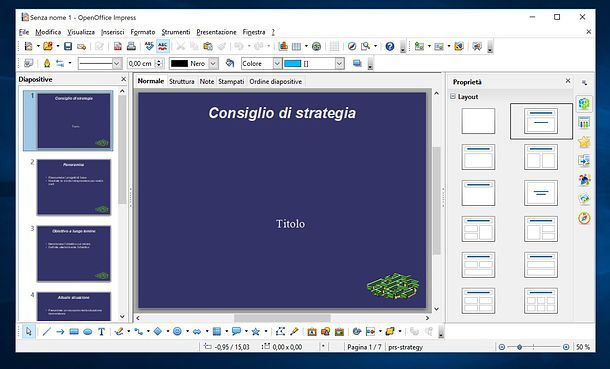Image resolution: width=610 pixels, height=369 pixels.
Task: Expand the New document dropdown arrow
Action: click(38, 46)
